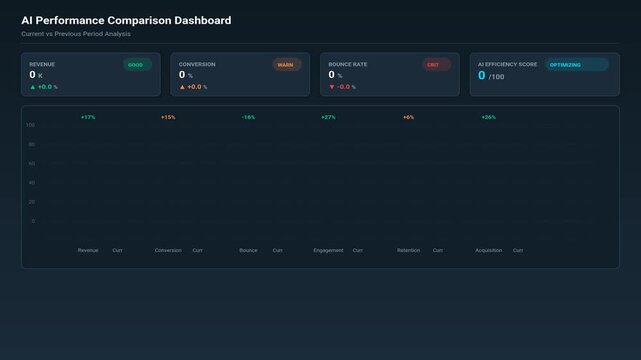Screen dimensions: 641x360
Task: Click the 80 y-axis tick label
Action: click(x=31, y=144)
